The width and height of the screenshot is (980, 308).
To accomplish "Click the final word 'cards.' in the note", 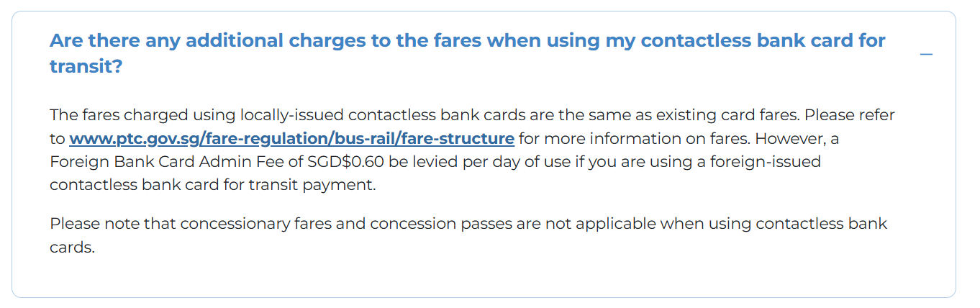I will pos(73,247).
